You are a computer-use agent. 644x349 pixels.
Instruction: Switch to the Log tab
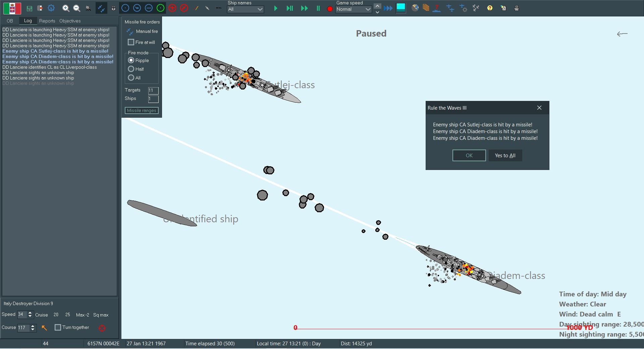(28, 21)
